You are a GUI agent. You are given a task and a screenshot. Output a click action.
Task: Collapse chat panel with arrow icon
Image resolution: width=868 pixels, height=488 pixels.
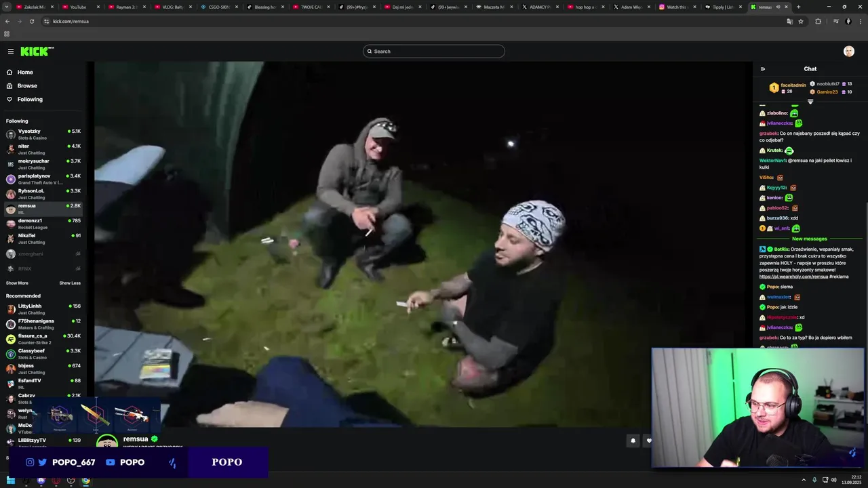tap(763, 69)
